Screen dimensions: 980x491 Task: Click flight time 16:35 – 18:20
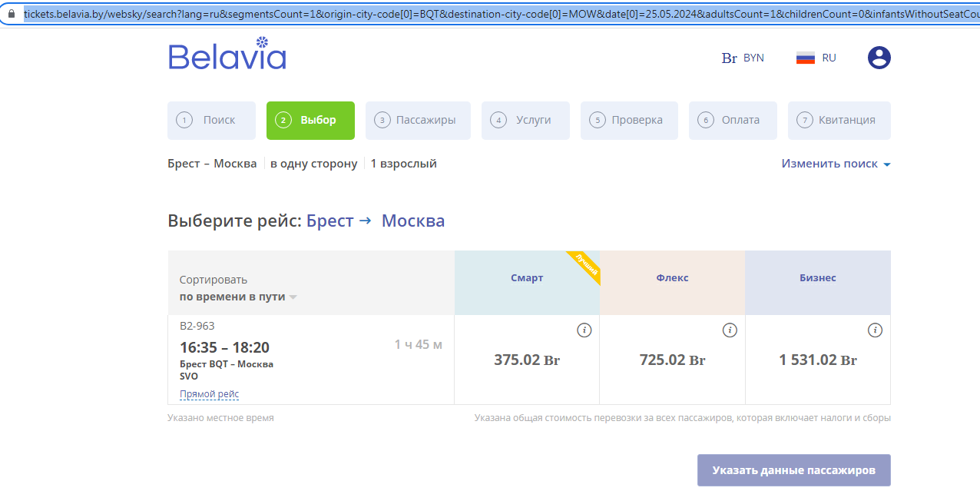[224, 347]
